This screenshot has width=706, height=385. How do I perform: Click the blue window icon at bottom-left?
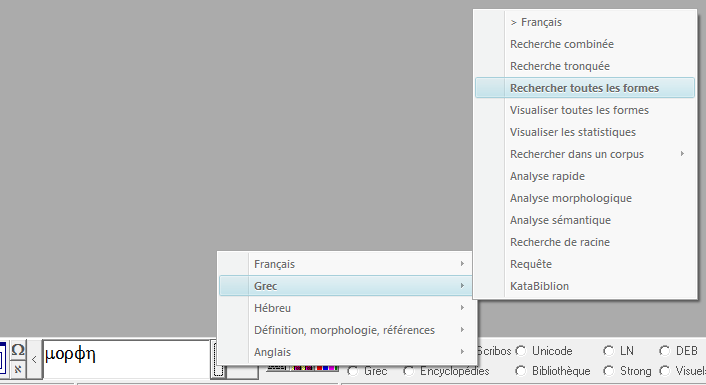[x=3, y=359]
